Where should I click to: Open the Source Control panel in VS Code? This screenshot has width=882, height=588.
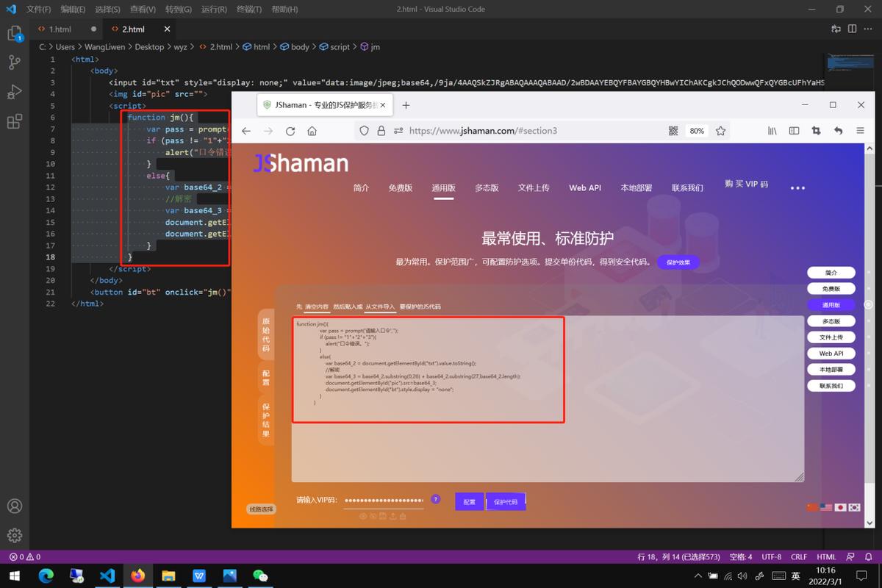[x=15, y=62]
